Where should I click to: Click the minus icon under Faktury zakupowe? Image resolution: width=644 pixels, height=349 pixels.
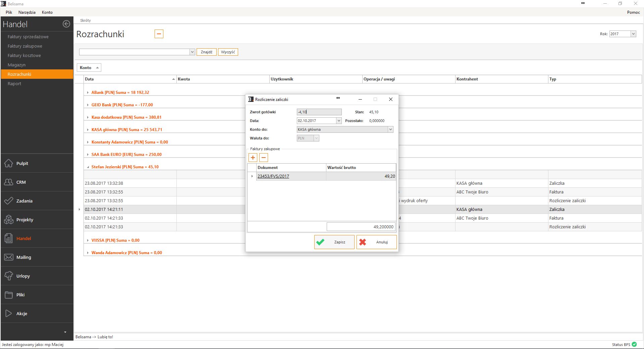tap(264, 158)
